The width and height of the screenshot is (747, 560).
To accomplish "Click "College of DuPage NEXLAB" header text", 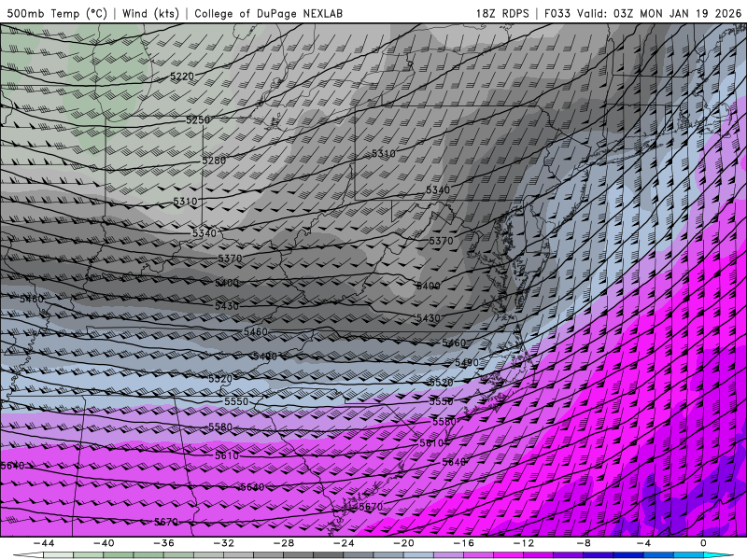I will (268, 13).
